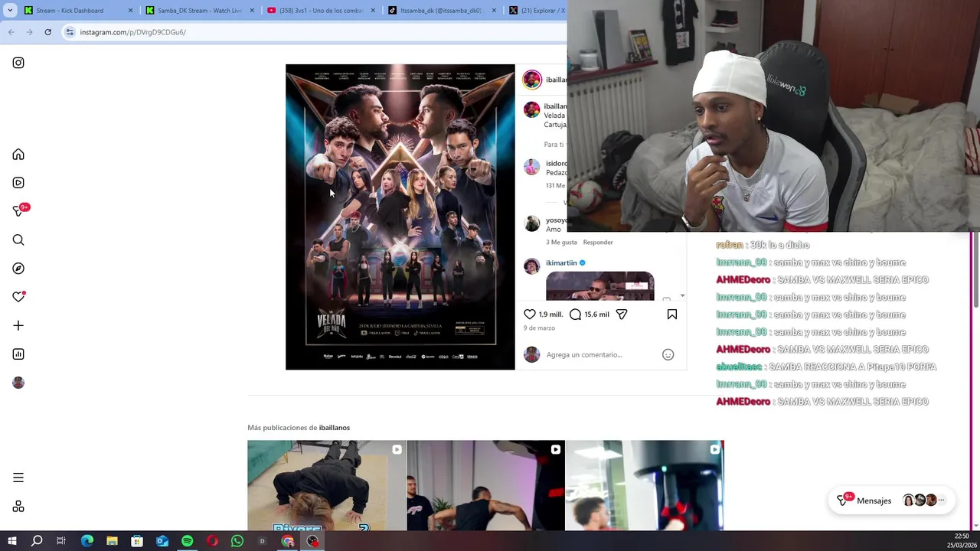The height and width of the screenshot is (551, 980).
Task: Close Stream - Kick Dashboard tab
Action: [x=131, y=11]
